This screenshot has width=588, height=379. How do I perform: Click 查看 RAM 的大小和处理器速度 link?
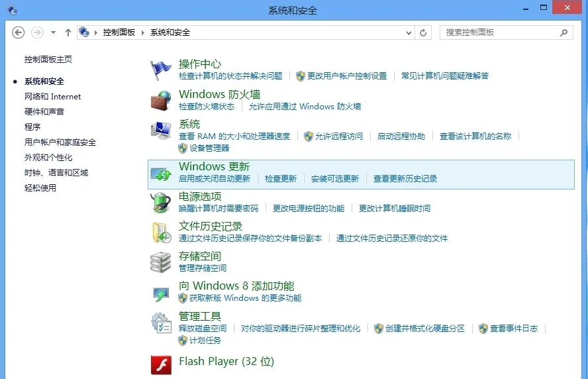[x=234, y=136]
